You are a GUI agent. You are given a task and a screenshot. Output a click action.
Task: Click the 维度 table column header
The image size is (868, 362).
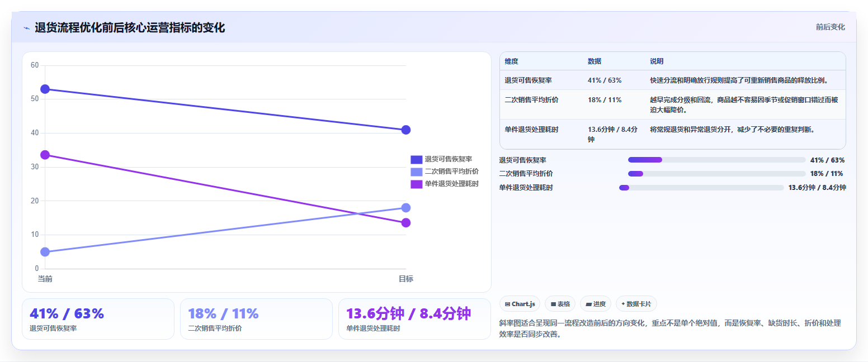pyautogui.click(x=511, y=61)
